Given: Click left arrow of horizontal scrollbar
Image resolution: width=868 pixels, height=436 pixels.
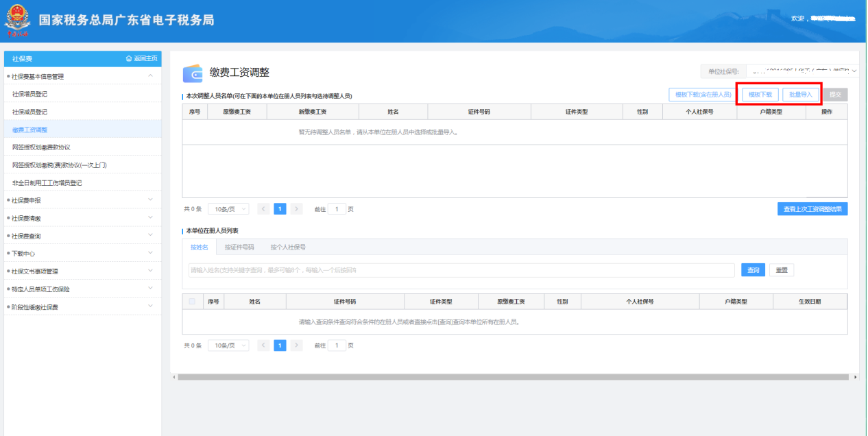Looking at the screenshot, I should pyautogui.click(x=173, y=377).
